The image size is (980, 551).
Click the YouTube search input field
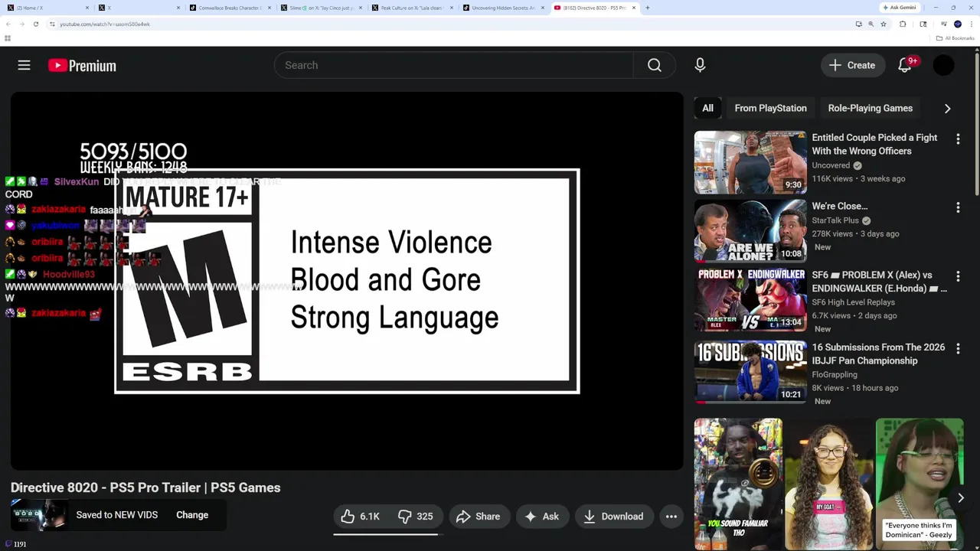coord(454,65)
